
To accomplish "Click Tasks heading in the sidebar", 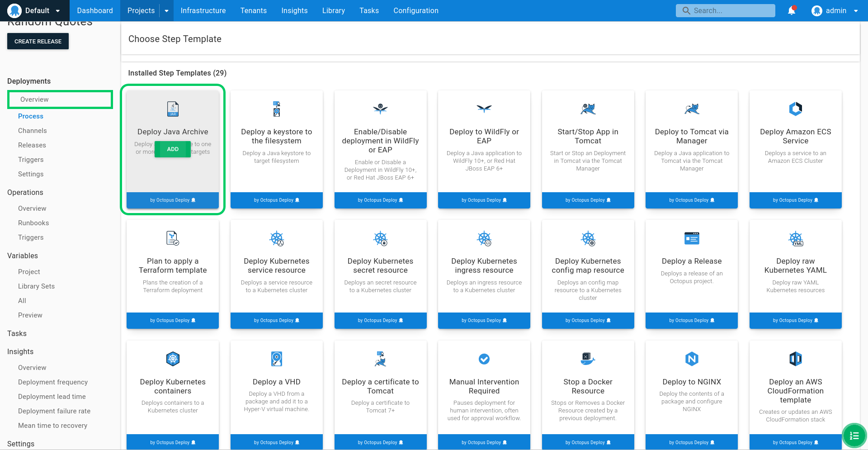I will (17, 333).
